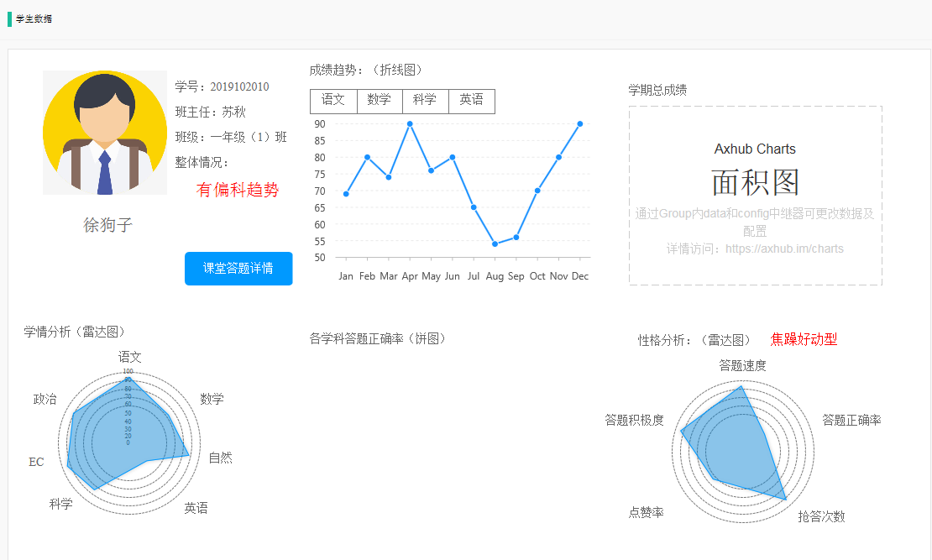Viewport: 932px width, 560px height.
Task: Select the 英语 subject tab
Action: tap(472, 101)
